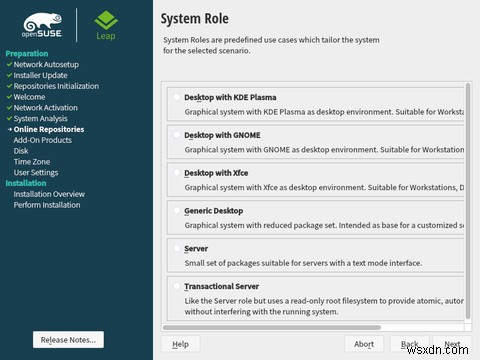This screenshot has height=360, width=480.
Task: Open the Release Notes
Action: tap(68, 340)
